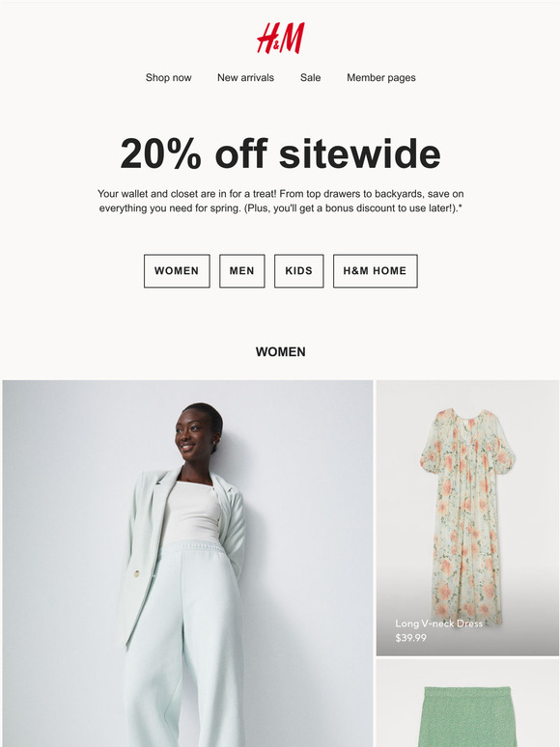
Task: Choose the KIDS category button
Action: pyautogui.click(x=298, y=270)
